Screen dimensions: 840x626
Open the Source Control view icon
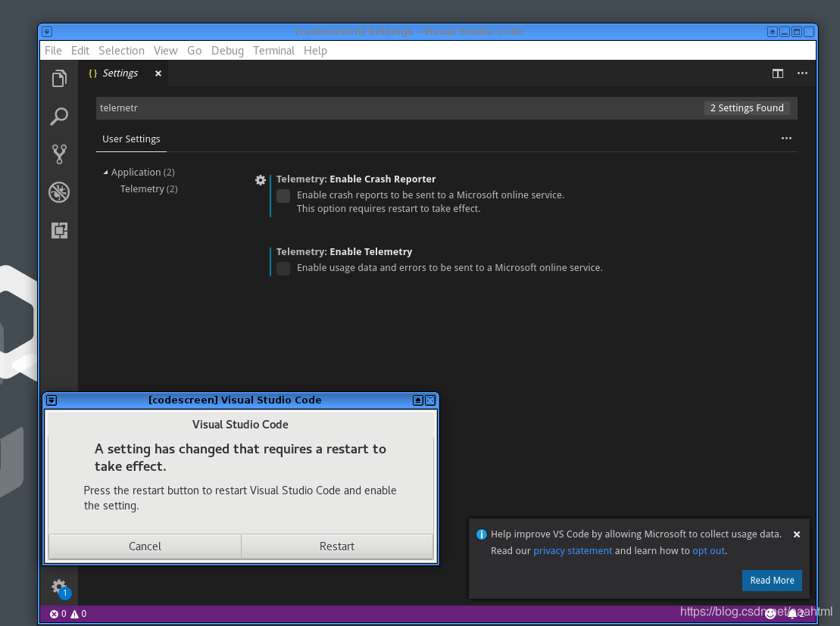60,154
